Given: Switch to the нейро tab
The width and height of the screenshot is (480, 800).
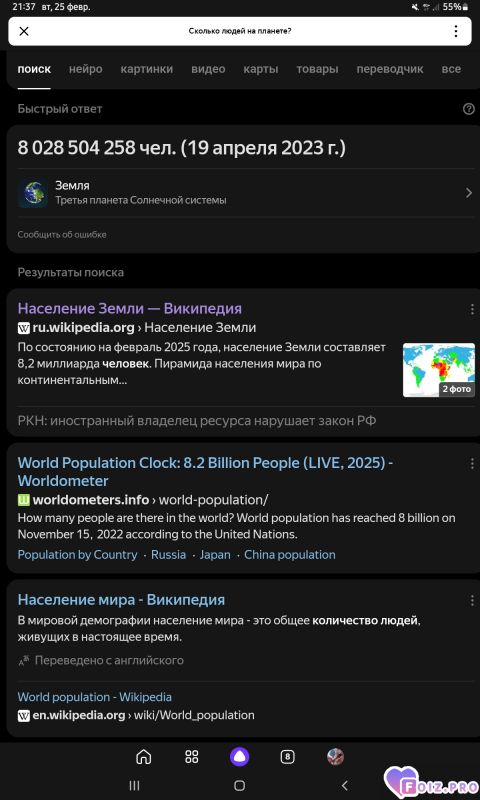Looking at the screenshot, I should 86,69.
